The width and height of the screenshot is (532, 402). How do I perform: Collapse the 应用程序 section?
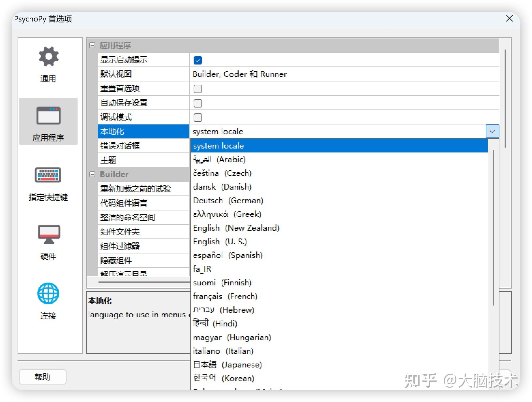92,45
